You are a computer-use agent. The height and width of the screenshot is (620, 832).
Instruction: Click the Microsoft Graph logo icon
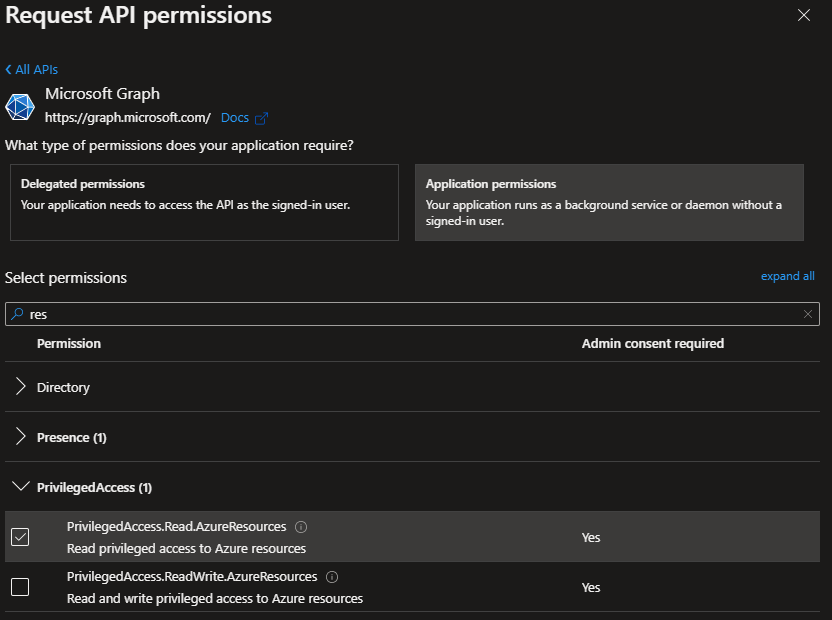(x=20, y=106)
